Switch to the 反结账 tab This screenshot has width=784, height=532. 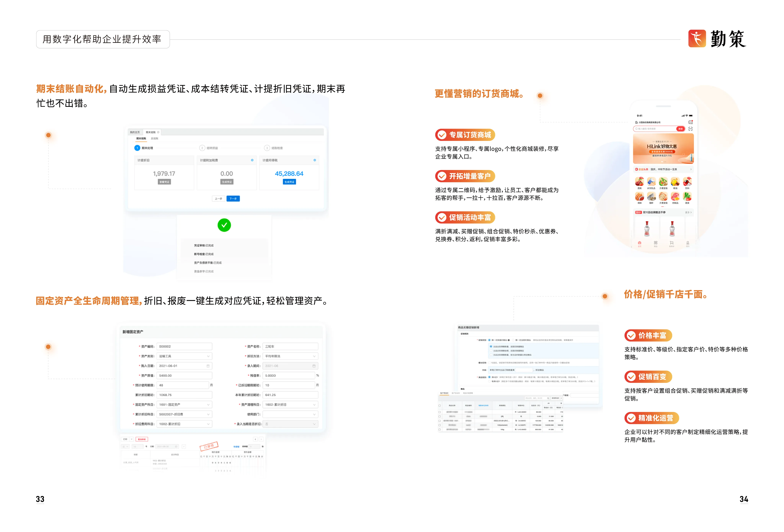[154, 138]
